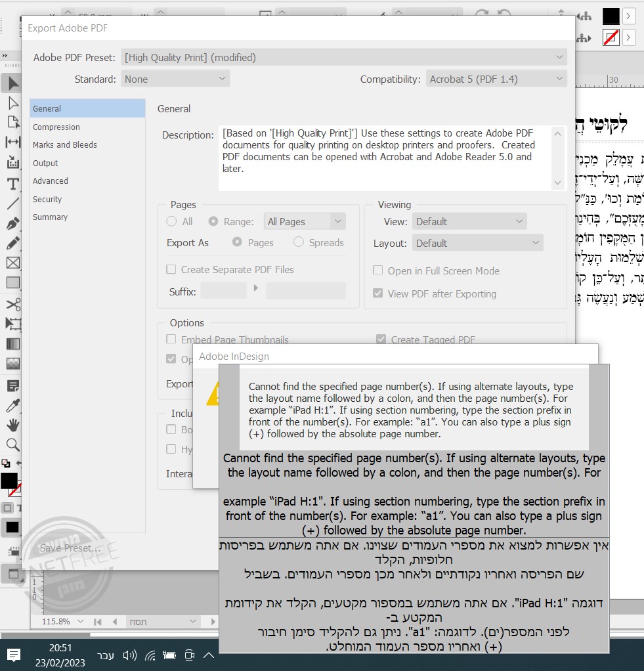Choose Export As Spreads radio button
This screenshot has width=644, height=671.
pos(298,242)
